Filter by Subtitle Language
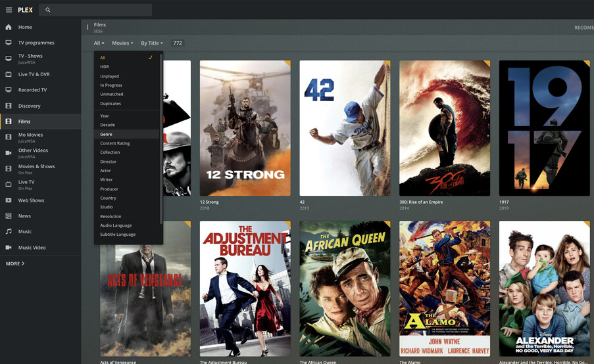 point(126,235)
